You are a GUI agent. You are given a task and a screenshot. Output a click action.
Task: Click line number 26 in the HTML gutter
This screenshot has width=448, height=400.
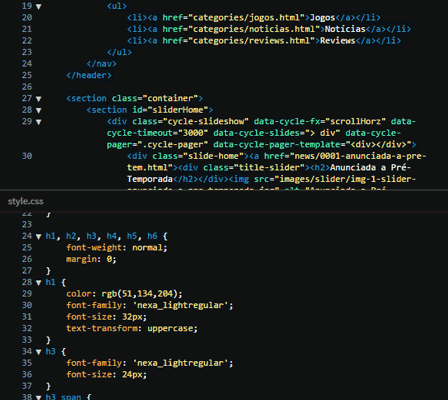[x=27, y=87]
